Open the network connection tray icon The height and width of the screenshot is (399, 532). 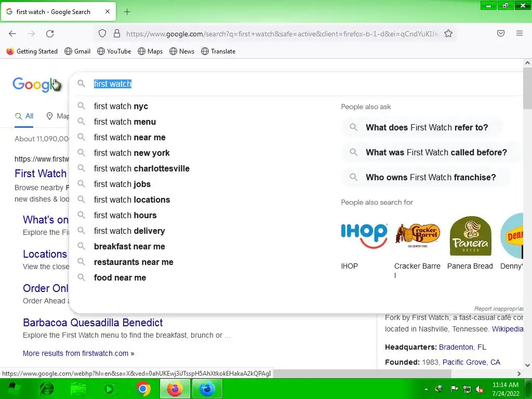coord(467,389)
